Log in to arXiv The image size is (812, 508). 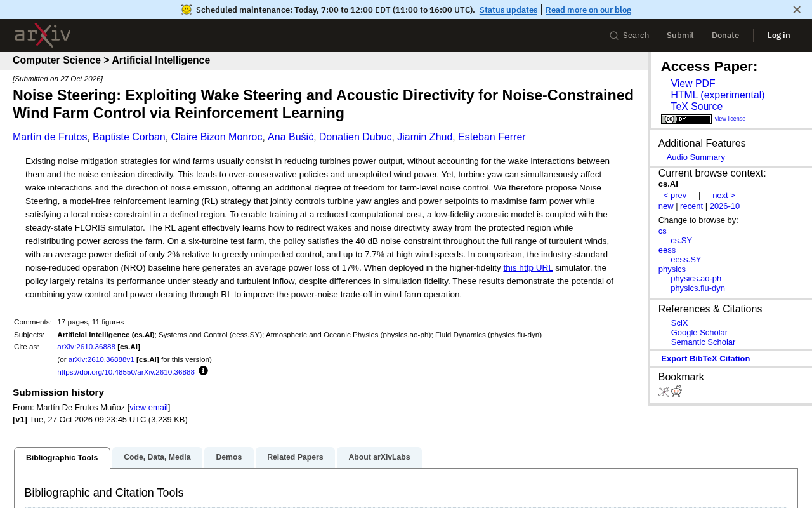[x=778, y=36]
